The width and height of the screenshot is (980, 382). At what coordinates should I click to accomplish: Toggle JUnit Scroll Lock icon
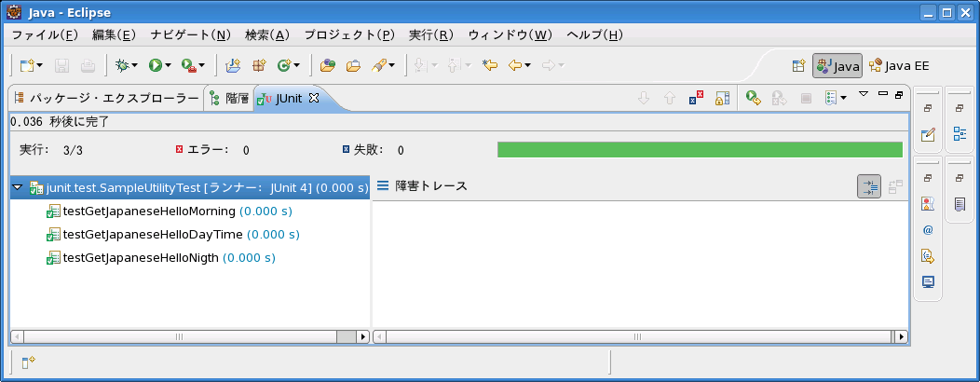pyautogui.click(x=723, y=98)
